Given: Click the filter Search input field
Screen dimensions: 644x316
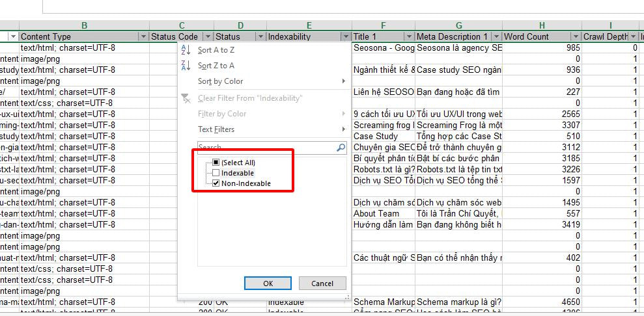Looking at the screenshot, I should click(267, 148).
